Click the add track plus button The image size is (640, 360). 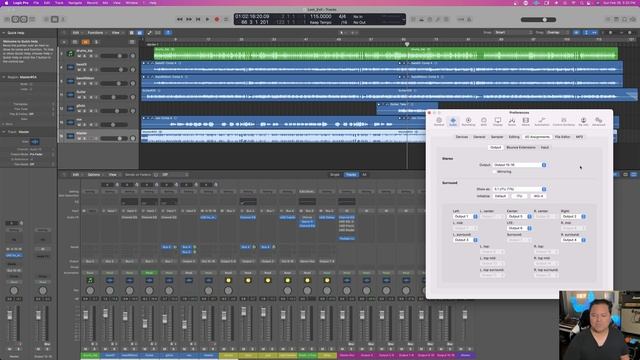coord(64,42)
